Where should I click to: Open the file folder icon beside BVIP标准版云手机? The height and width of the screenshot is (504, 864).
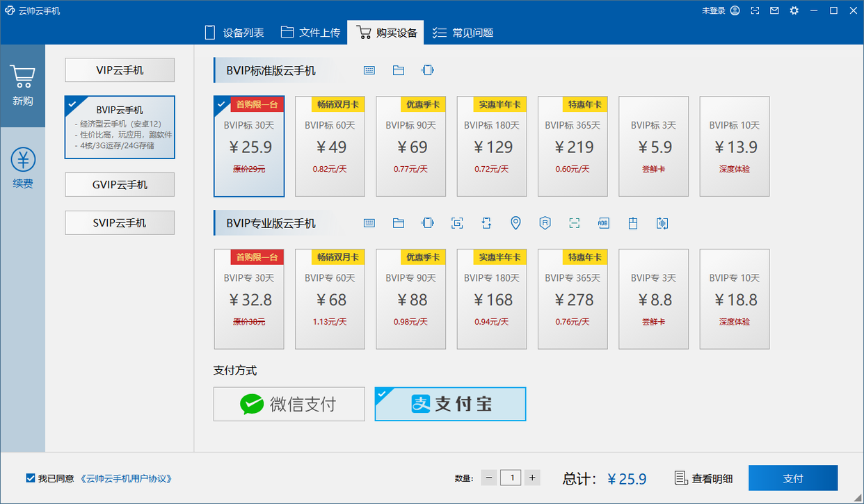coord(398,70)
